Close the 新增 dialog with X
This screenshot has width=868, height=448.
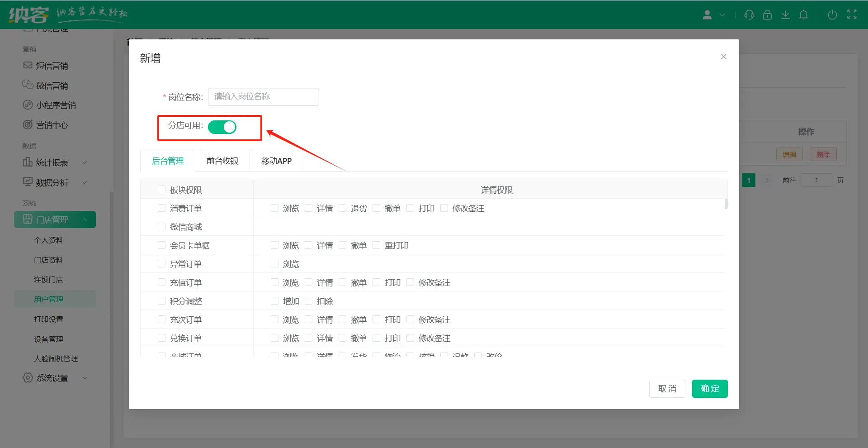pos(723,57)
